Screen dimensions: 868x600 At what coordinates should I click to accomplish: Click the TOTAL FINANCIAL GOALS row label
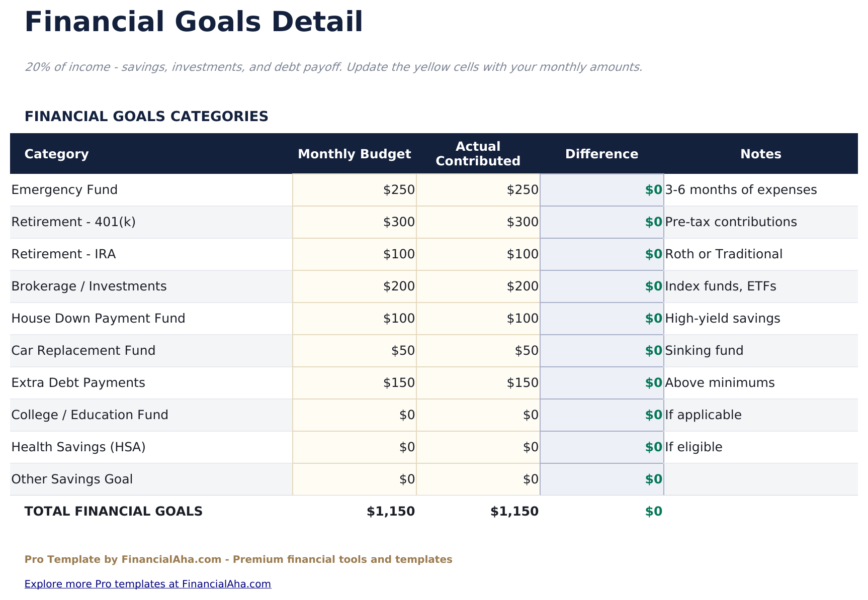[x=113, y=511]
